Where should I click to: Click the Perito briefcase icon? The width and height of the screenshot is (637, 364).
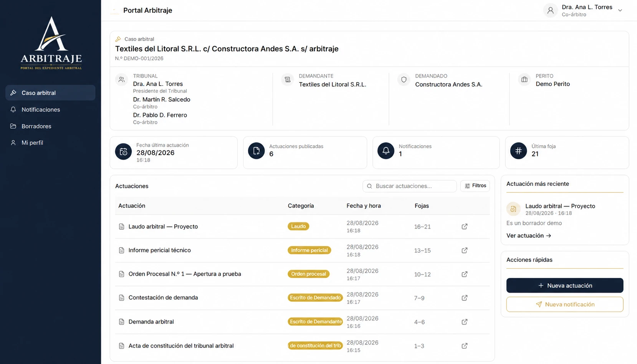[524, 79]
